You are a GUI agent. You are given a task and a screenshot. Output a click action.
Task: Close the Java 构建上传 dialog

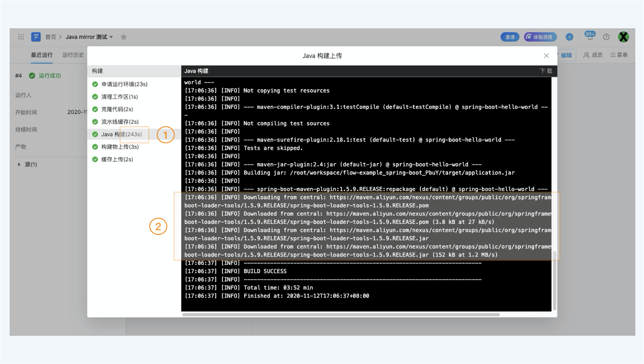click(x=546, y=56)
